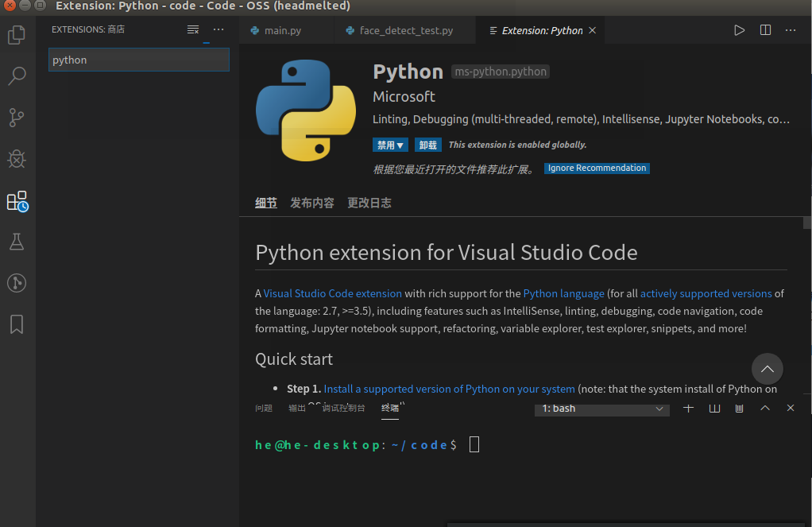Click the Ignore Recommendation button
812x527 pixels.
tap(597, 169)
